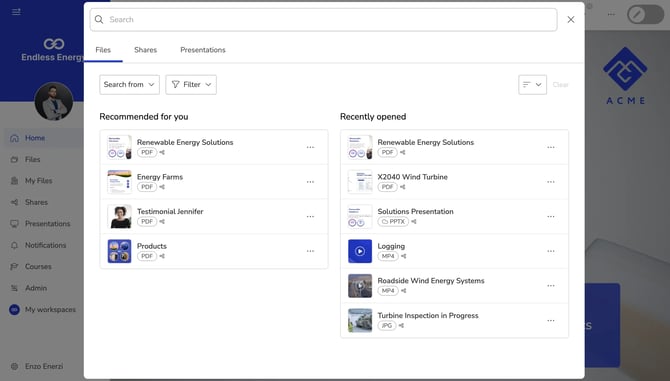
Task: Click share icon next to PPTX badge
Action: pos(414,222)
